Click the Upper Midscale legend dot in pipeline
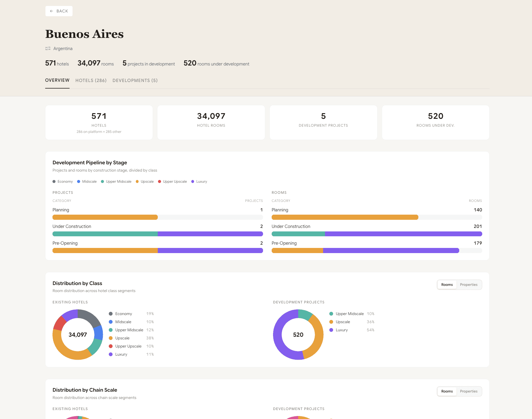This screenshot has height=419, width=532. 103,182
